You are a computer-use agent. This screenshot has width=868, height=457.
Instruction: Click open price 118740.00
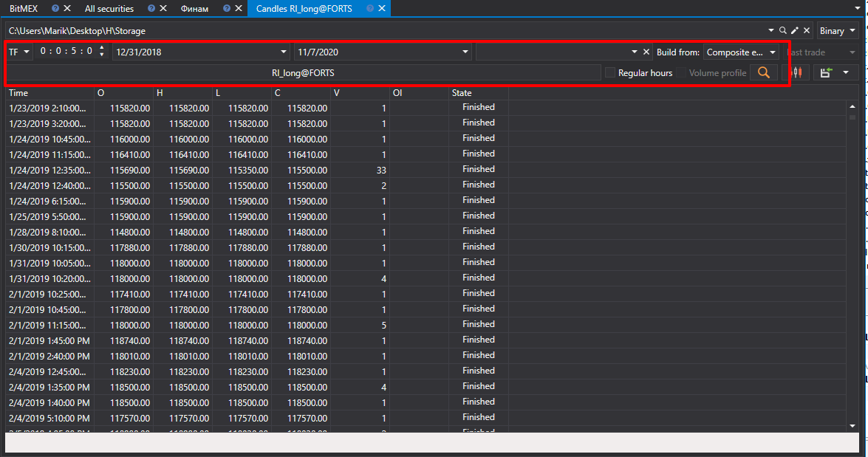pyautogui.click(x=130, y=340)
